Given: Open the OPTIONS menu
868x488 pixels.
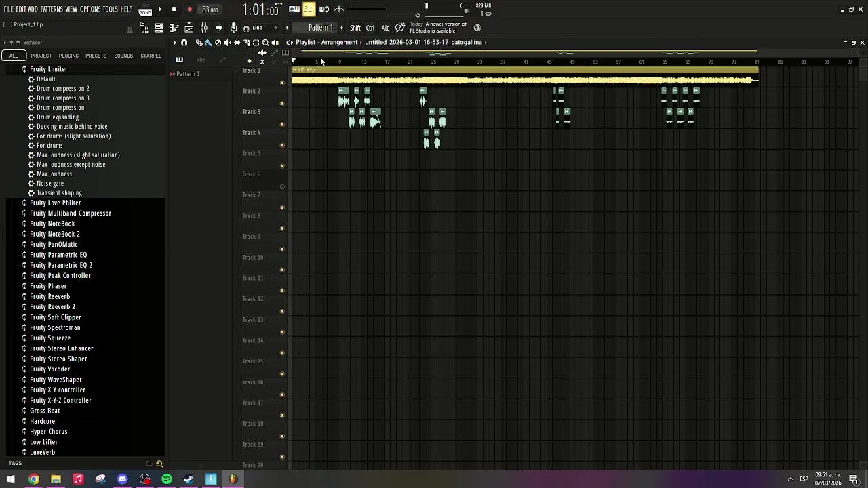Looking at the screenshot, I should [90, 9].
